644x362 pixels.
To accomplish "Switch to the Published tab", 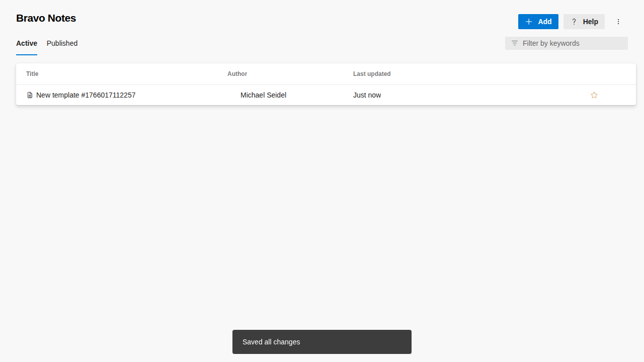I will tap(62, 43).
